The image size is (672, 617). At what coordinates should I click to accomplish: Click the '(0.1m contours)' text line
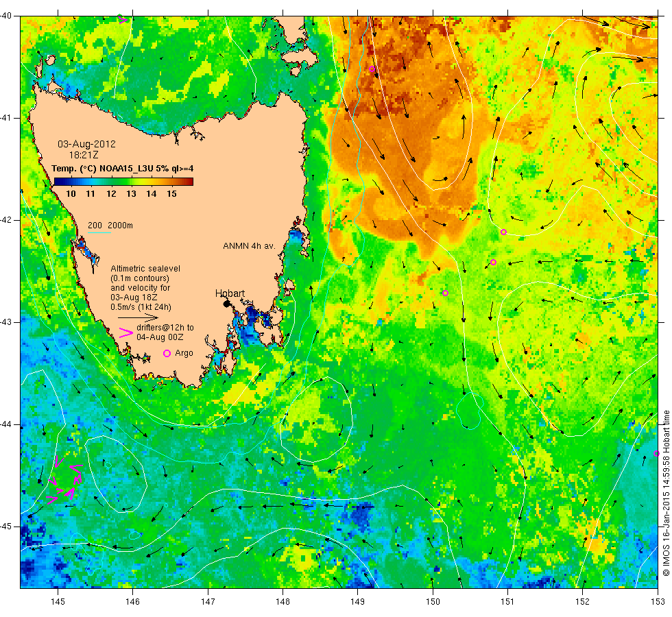(140, 278)
